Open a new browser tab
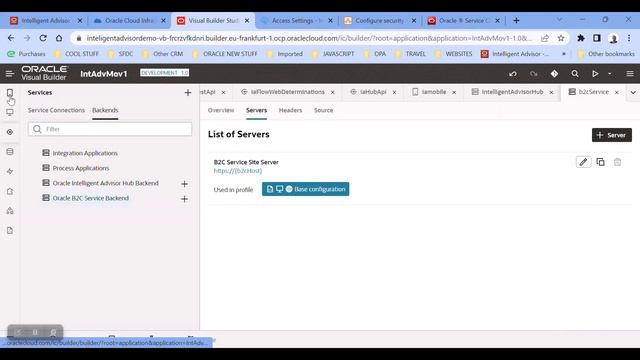The width and height of the screenshot is (640, 360). (x=516, y=20)
